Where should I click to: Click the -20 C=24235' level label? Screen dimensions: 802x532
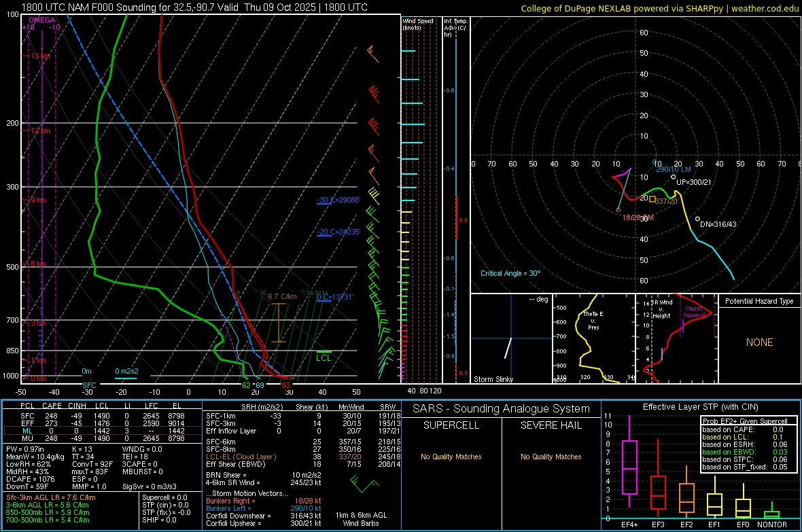[338, 232]
